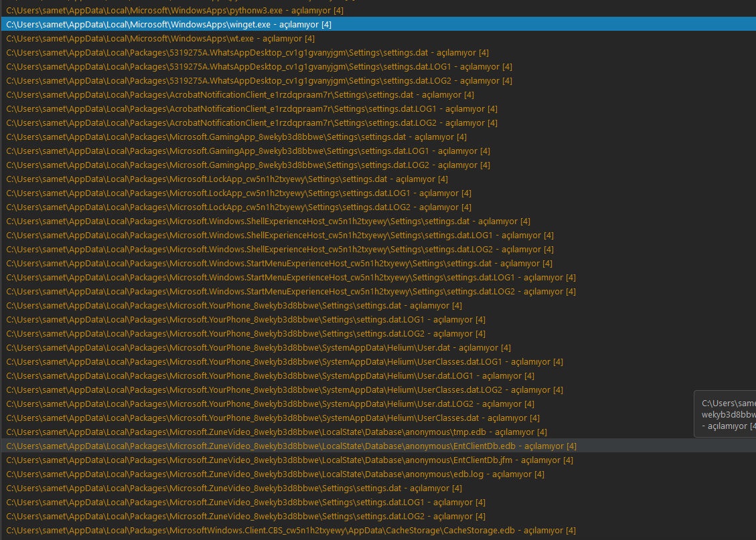Click ZuneVideo Settings\settings.dat.LOG2 row

click(378, 517)
